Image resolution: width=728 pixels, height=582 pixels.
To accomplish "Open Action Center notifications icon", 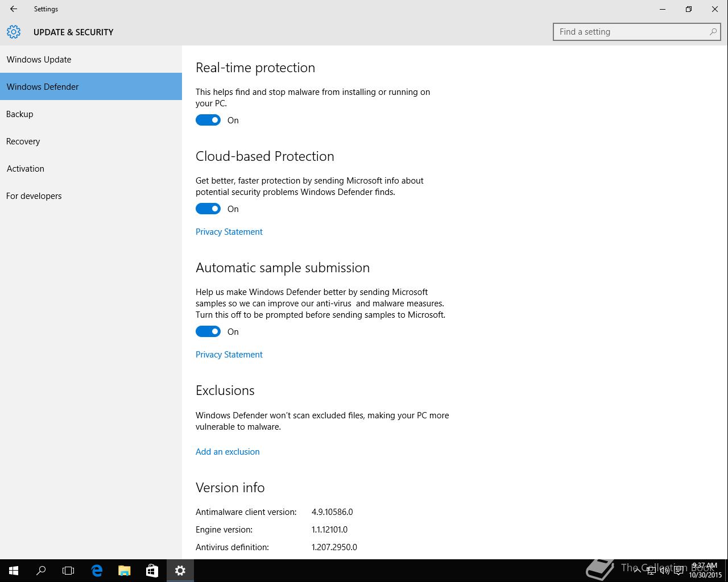I will click(x=679, y=571).
